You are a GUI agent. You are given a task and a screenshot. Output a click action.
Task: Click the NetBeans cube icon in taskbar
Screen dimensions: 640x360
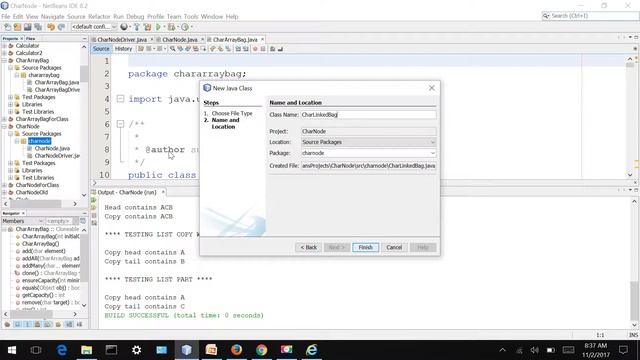pyautogui.click(x=187, y=350)
